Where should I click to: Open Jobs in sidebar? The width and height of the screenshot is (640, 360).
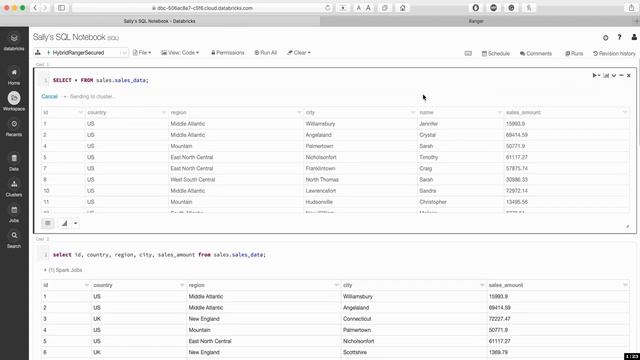pos(14,213)
